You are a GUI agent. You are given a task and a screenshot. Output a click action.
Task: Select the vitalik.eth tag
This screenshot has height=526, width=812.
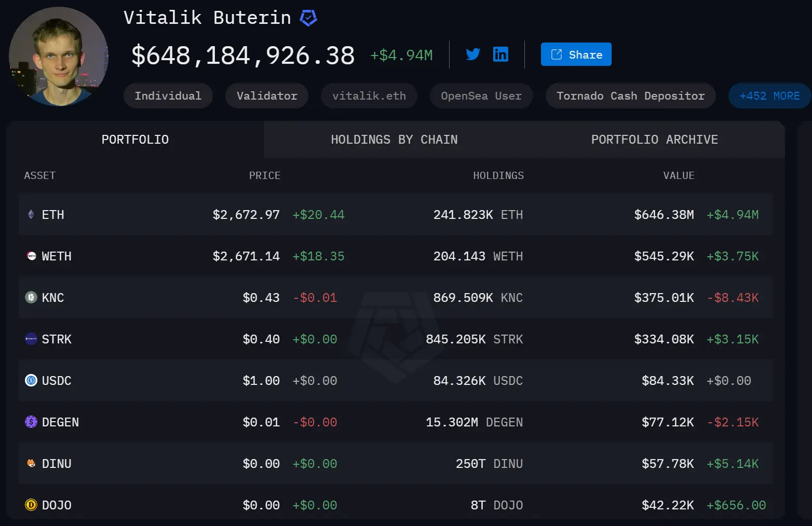pos(369,96)
